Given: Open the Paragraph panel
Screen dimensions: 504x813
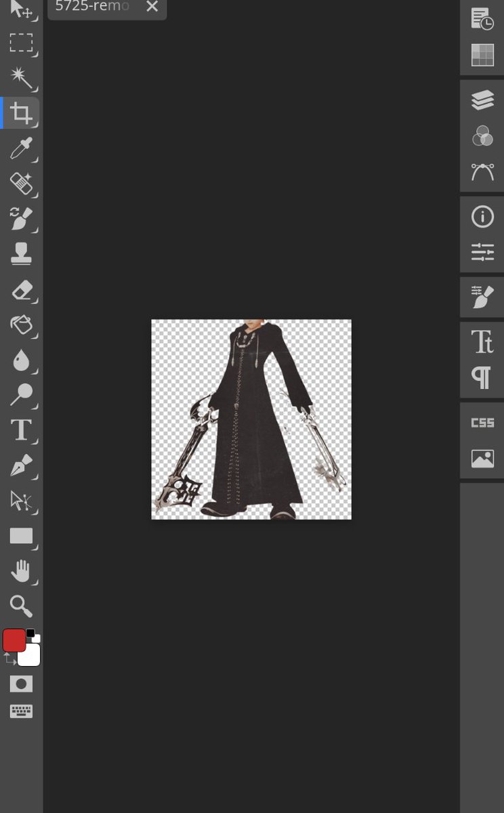Looking at the screenshot, I should coord(482,377).
